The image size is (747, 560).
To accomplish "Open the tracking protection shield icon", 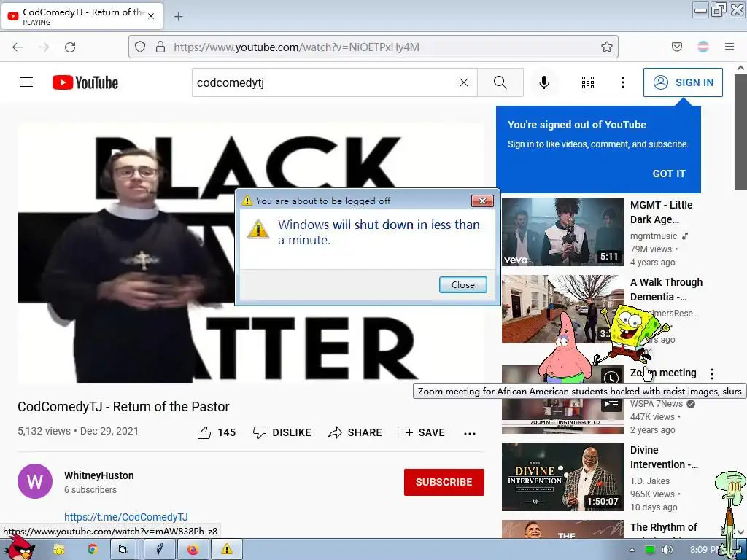I will click(x=139, y=47).
